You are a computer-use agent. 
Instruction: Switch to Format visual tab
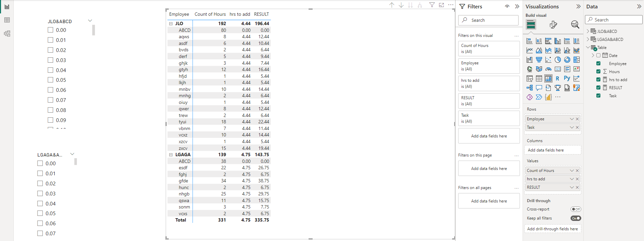point(553,24)
